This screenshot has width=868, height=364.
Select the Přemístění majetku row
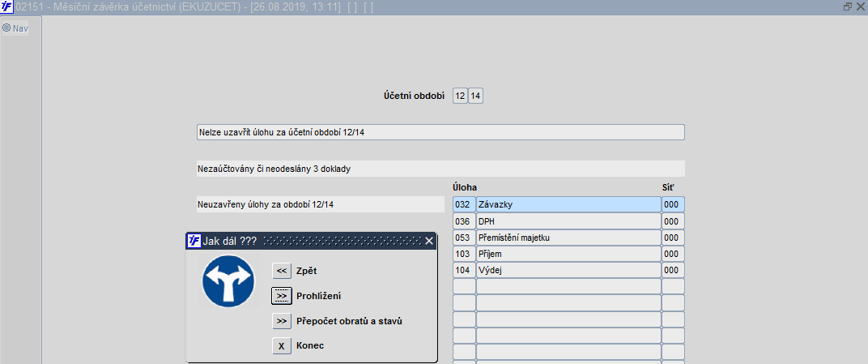(x=568, y=238)
